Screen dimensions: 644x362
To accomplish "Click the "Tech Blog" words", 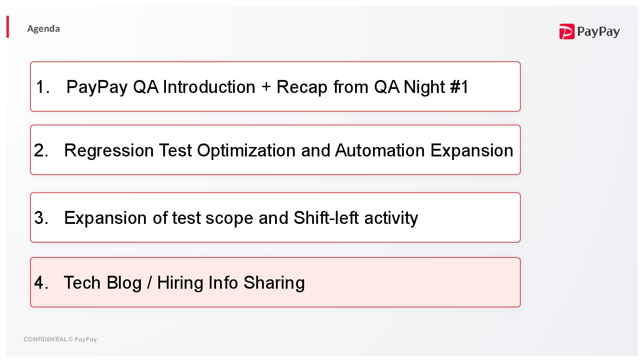I will coord(102,283).
